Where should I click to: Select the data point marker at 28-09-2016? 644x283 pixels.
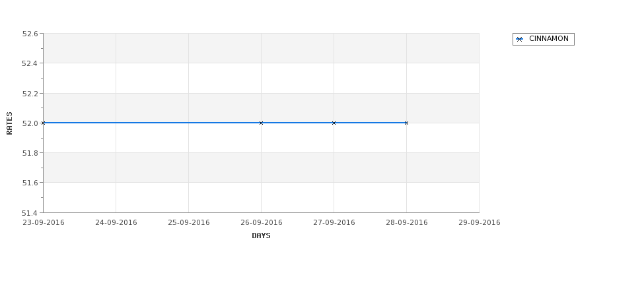coord(407,123)
